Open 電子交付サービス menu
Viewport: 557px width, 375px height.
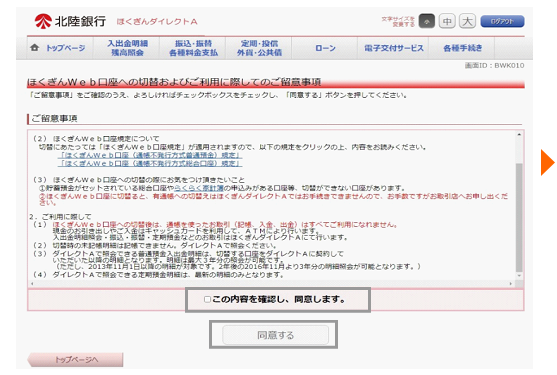pos(394,48)
